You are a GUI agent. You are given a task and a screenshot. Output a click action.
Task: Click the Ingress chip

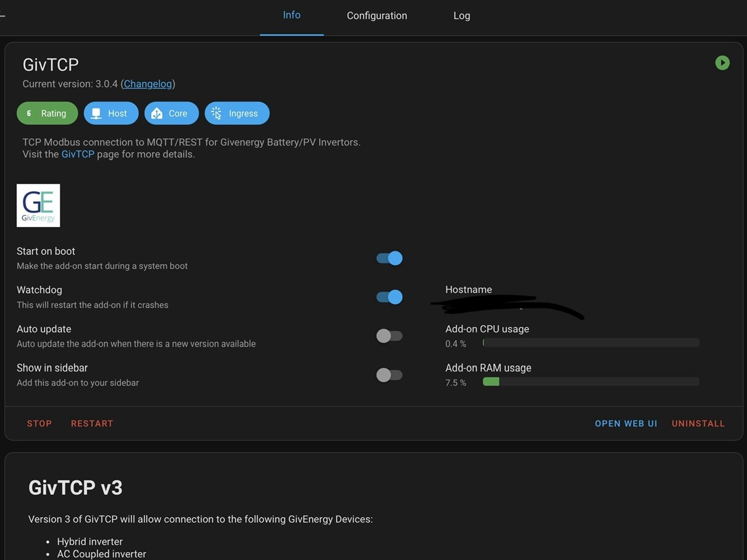237,113
